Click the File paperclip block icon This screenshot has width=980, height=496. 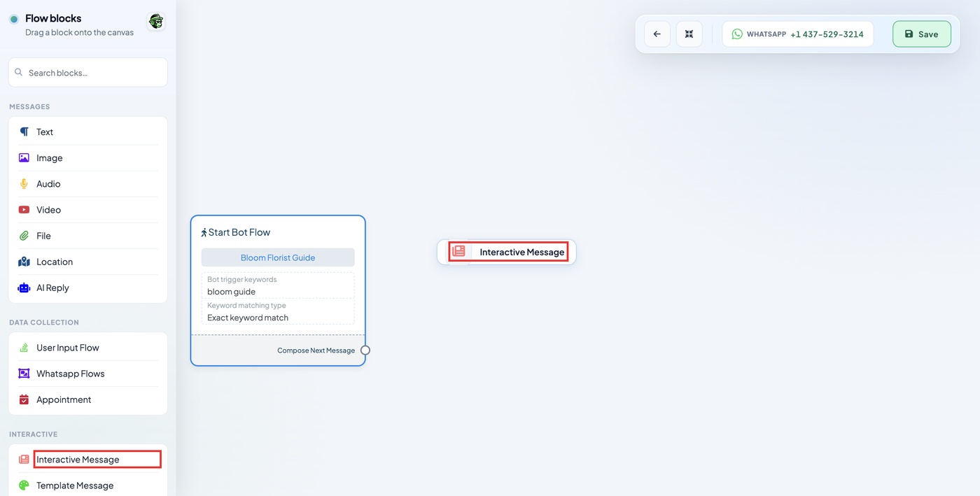point(24,236)
